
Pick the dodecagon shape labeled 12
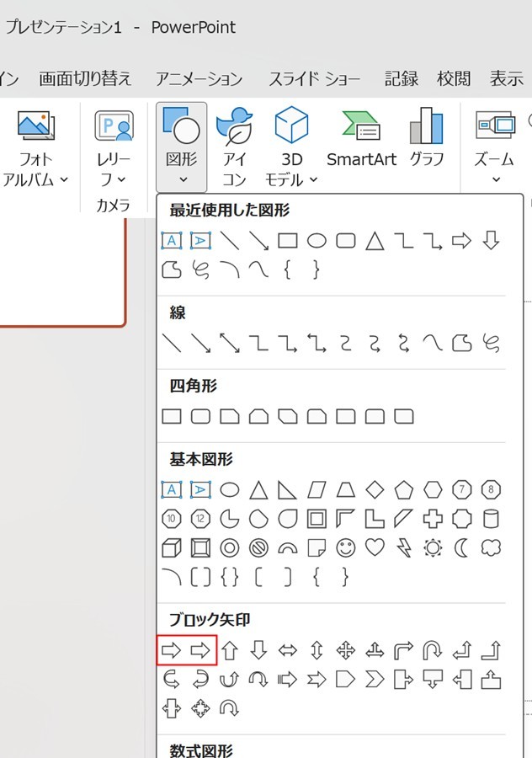(200, 519)
